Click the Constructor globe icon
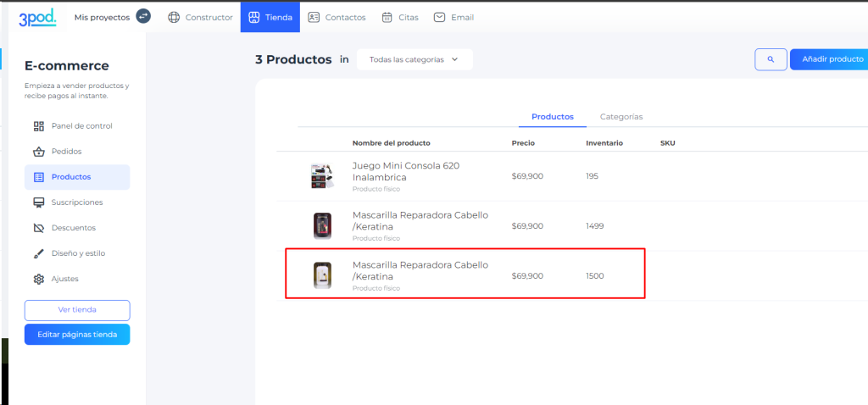This screenshot has width=868, height=405. coord(174,17)
